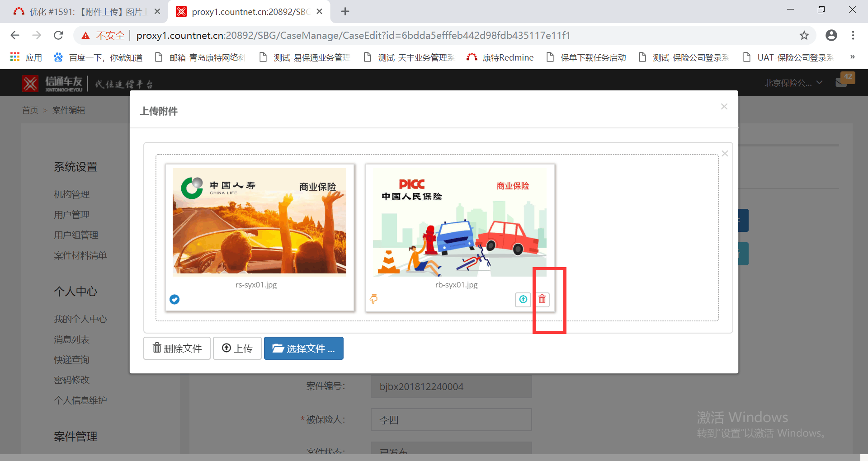Image resolution: width=868 pixels, height=461 pixels.
Task: Close the proxy1.countnet.cn tab
Action: point(319,11)
